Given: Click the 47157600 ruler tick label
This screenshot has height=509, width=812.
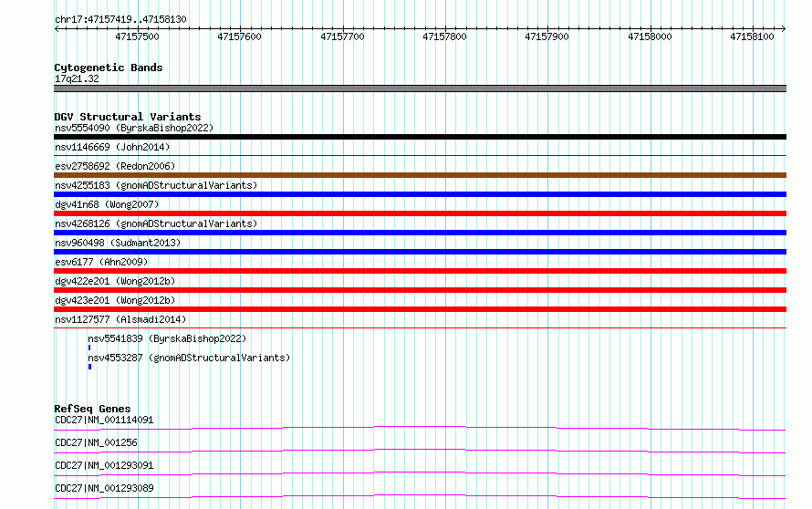Looking at the screenshot, I should [x=239, y=36].
